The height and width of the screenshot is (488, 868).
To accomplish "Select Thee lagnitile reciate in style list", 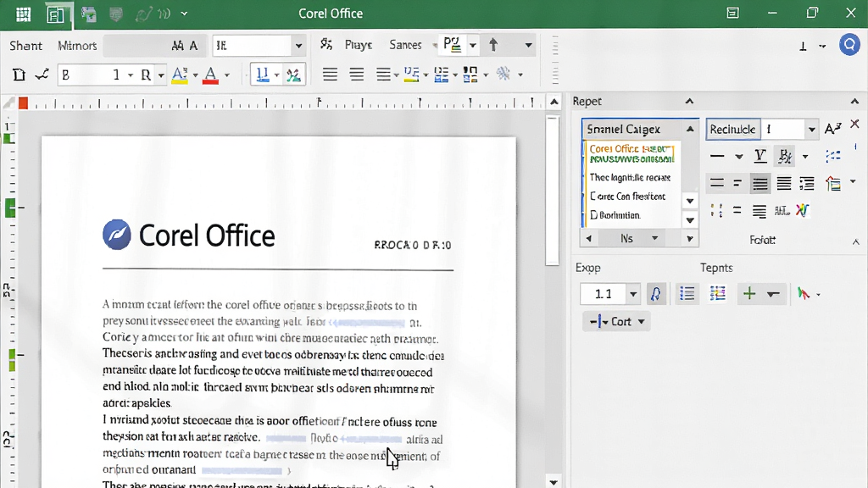I will click(x=630, y=177).
